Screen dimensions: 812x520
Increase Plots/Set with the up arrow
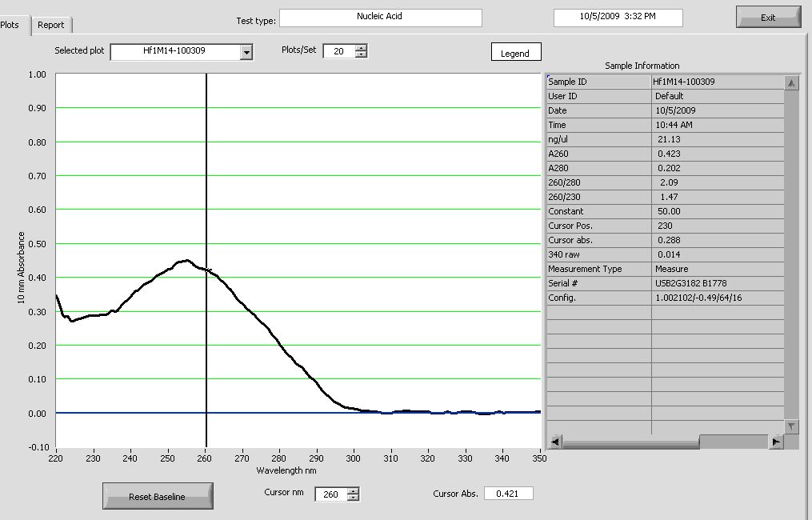click(x=361, y=48)
